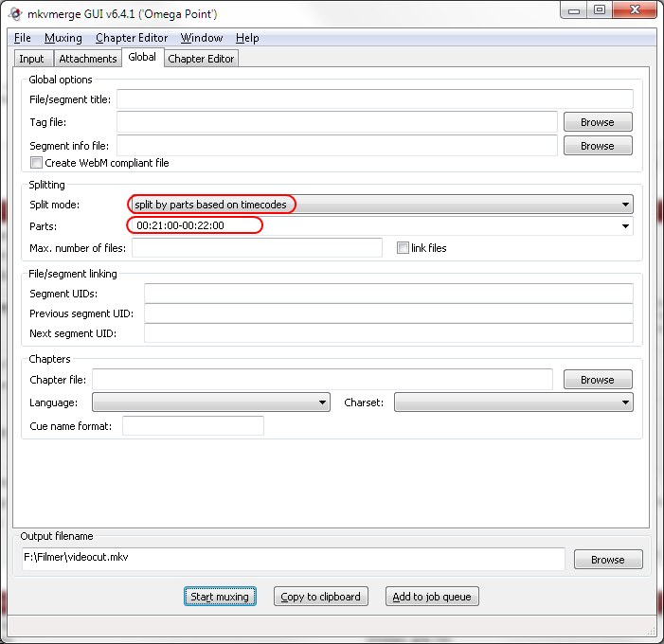The image size is (664, 644).
Task: Open the Window menu
Action: coord(202,38)
